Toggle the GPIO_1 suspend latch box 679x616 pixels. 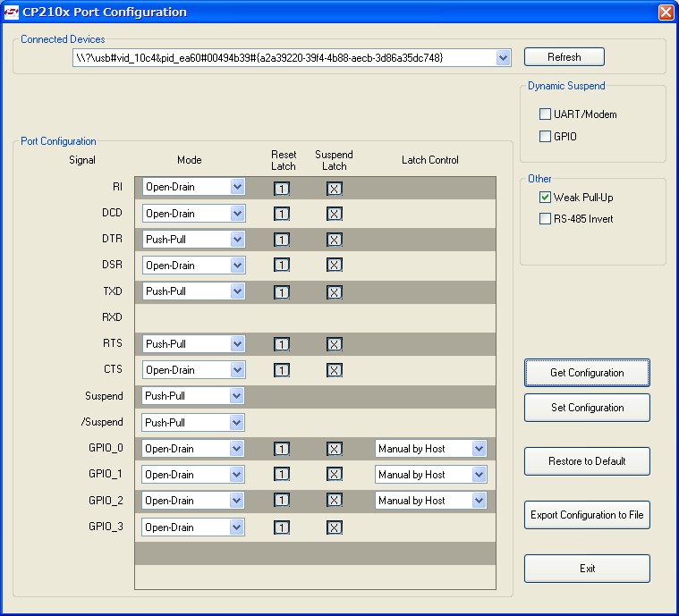[335, 474]
